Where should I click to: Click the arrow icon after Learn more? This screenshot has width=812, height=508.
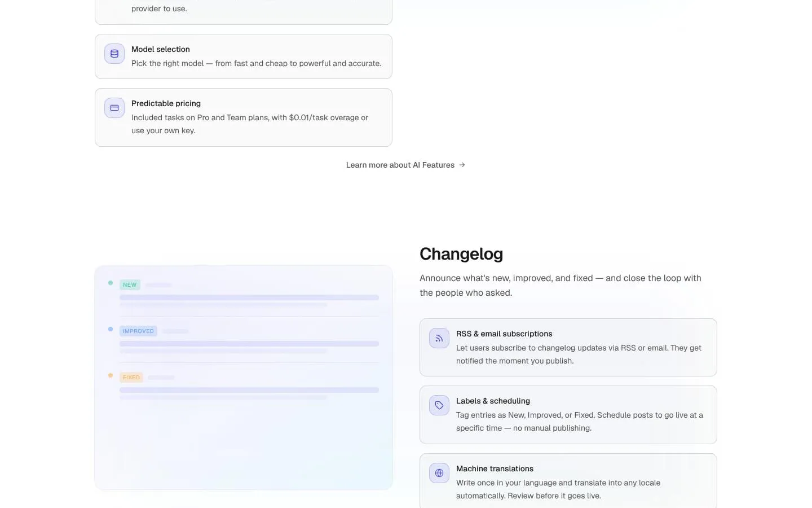[x=462, y=165]
